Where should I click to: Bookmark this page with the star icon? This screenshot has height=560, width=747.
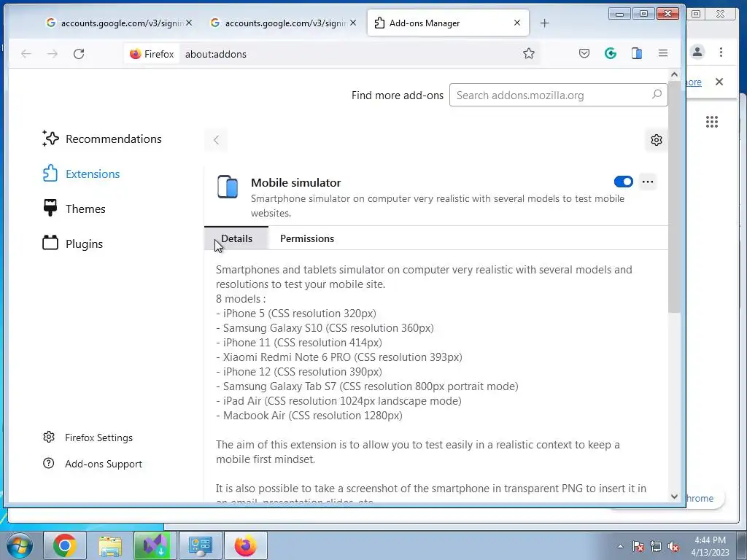pos(528,53)
